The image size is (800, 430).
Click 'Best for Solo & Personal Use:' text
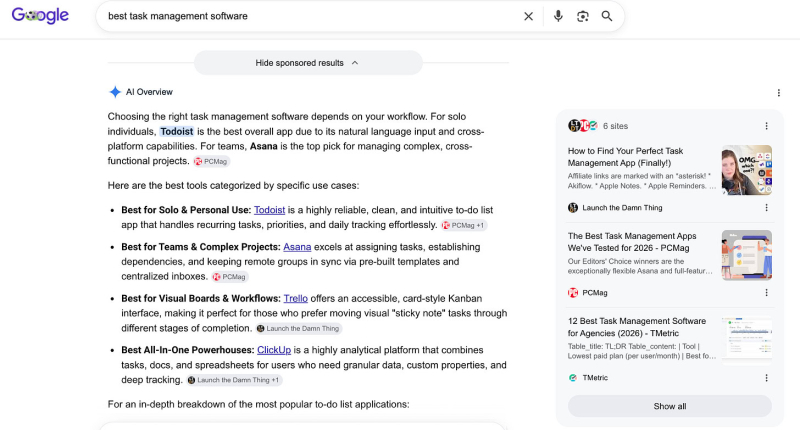pyautogui.click(x=186, y=210)
